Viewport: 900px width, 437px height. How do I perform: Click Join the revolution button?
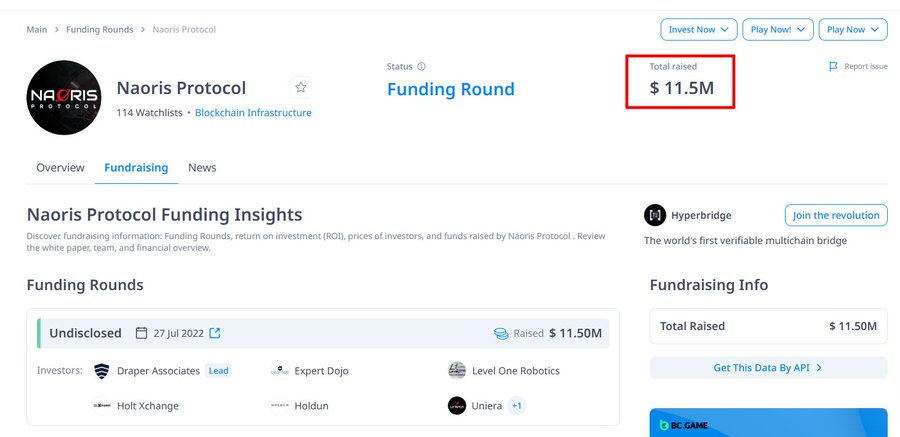pos(836,215)
